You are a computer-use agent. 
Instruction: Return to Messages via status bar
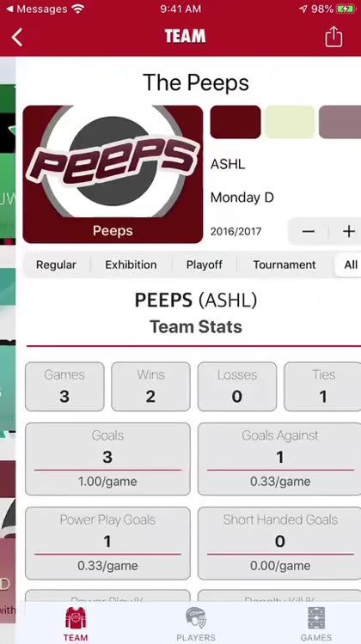(36, 9)
